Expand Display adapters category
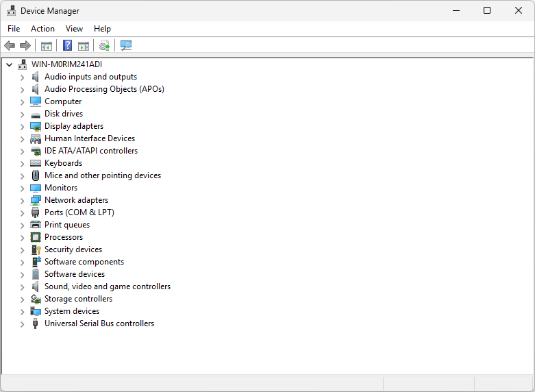 coord(22,127)
